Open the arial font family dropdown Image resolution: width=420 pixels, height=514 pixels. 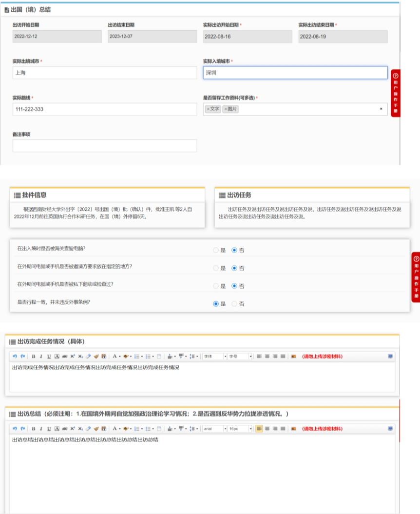(x=215, y=429)
